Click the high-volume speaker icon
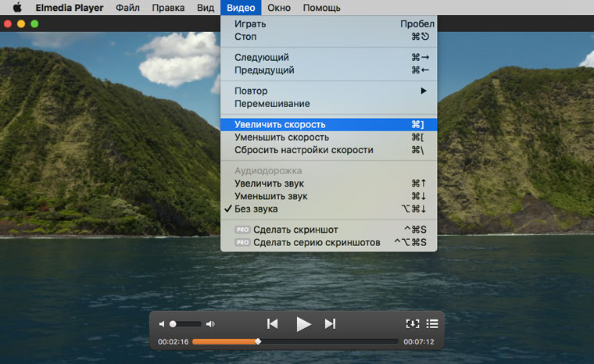The height and width of the screenshot is (364, 594). coord(210,324)
